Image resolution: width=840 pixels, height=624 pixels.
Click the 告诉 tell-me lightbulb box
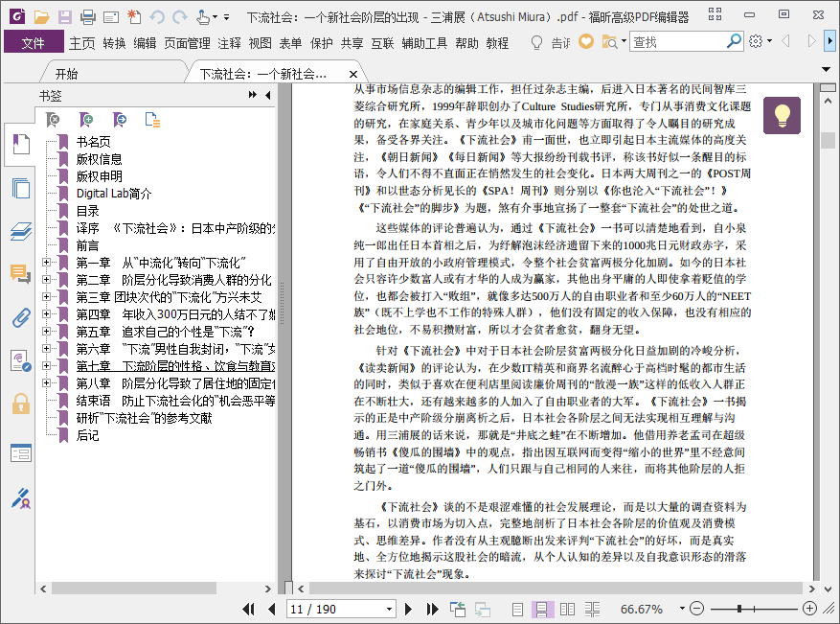[x=550, y=42]
